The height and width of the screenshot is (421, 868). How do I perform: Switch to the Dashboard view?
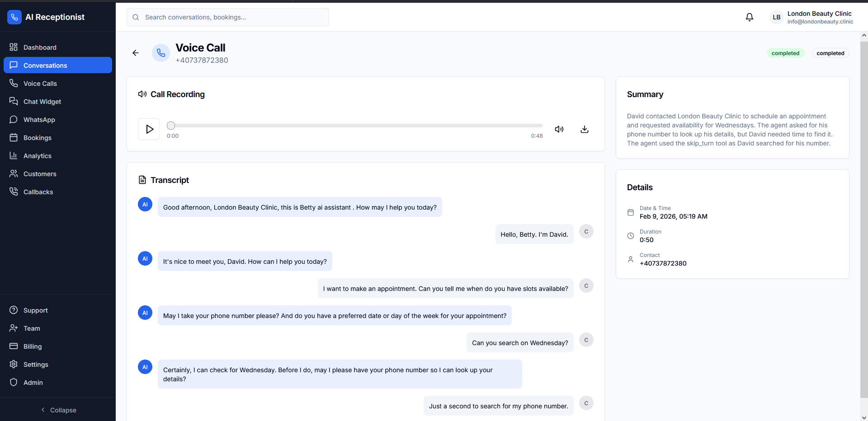40,47
